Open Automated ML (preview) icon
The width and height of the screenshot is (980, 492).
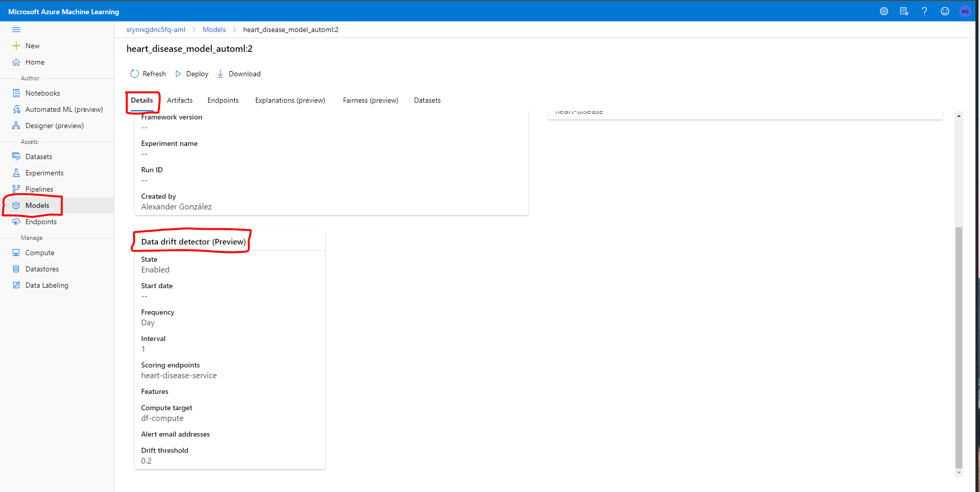coord(16,109)
